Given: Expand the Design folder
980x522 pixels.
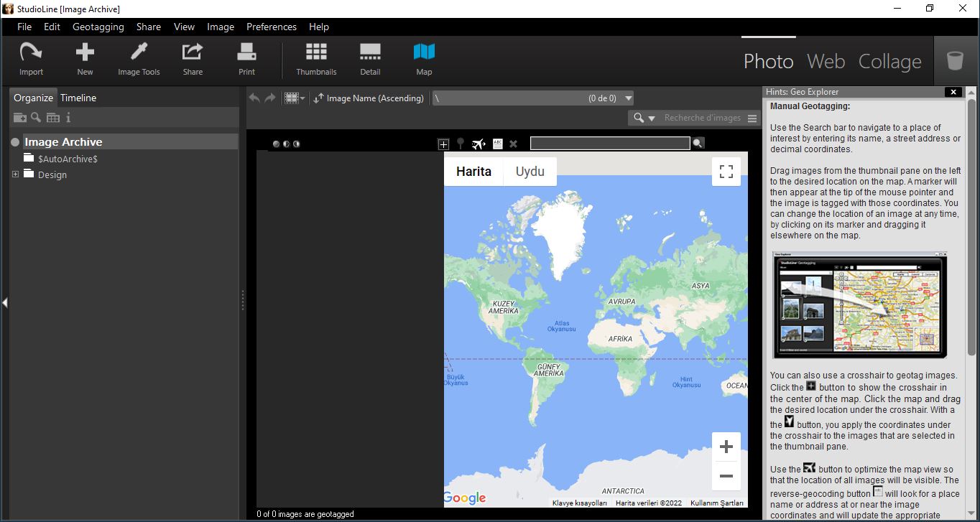Looking at the screenshot, I should [x=15, y=174].
